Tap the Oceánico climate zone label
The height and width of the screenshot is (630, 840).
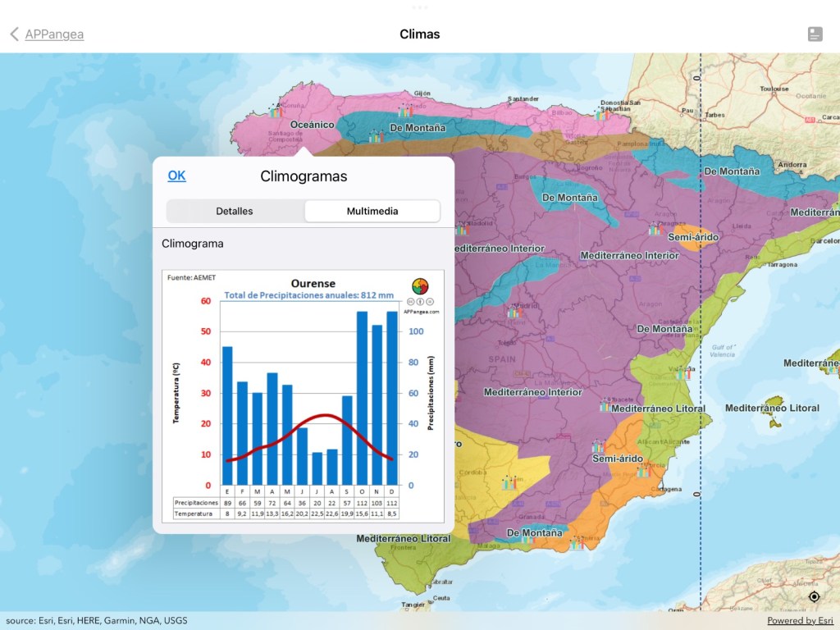point(313,124)
